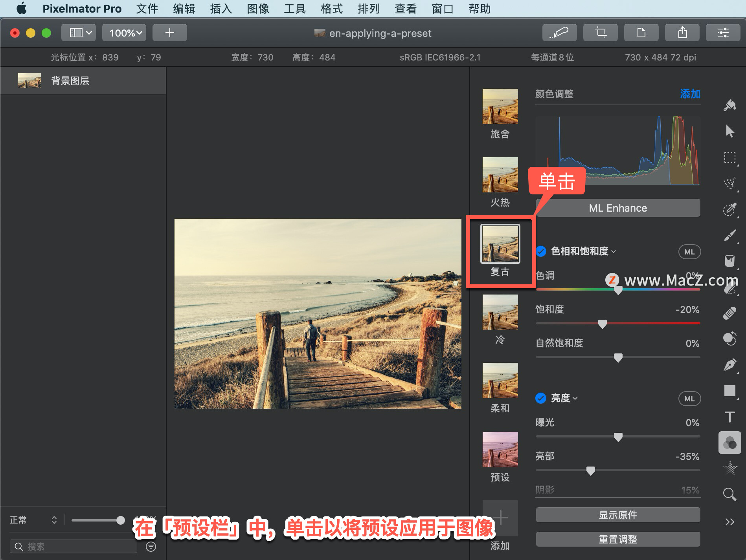Select the Paint Brush tool
This screenshot has height=560, width=746.
[x=729, y=235]
